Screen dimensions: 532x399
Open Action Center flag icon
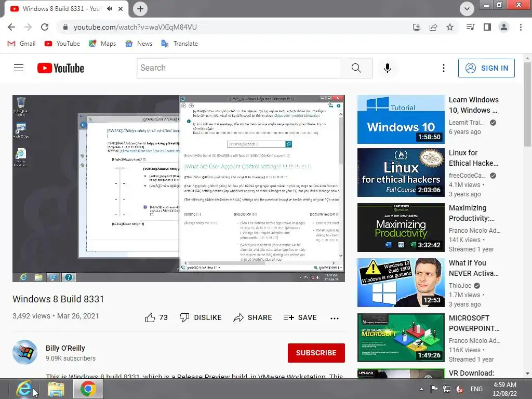[434, 389]
